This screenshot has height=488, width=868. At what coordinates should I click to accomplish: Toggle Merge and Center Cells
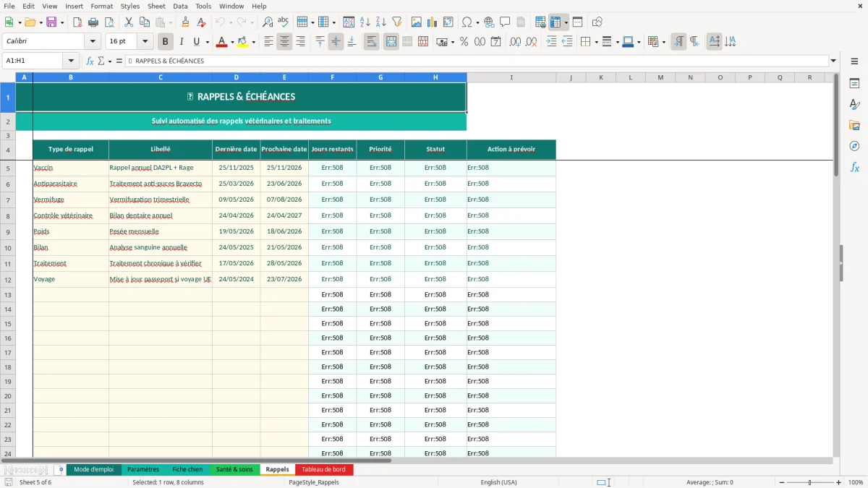pyautogui.click(x=391, y=42)
